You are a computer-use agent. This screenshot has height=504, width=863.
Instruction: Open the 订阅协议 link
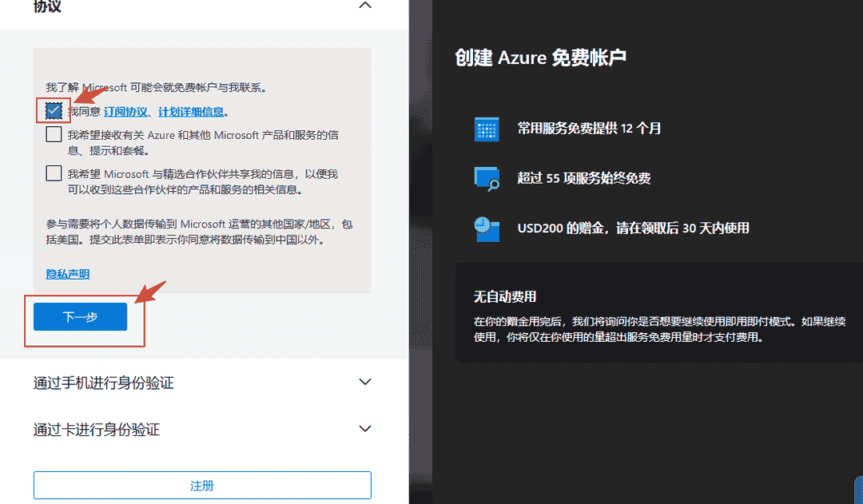tap(125, 113)
